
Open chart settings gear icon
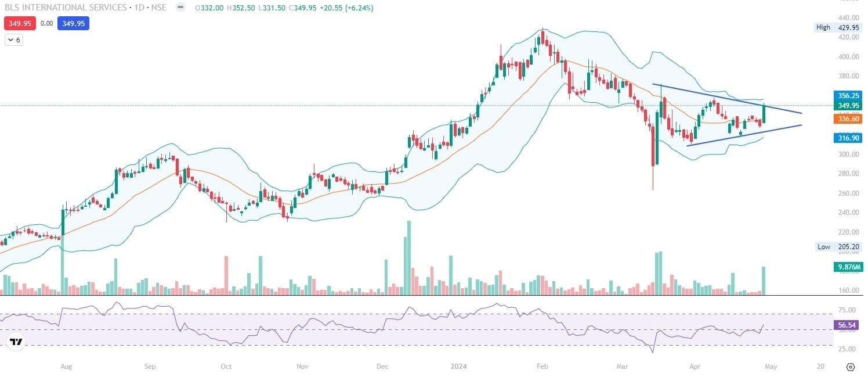851,367
